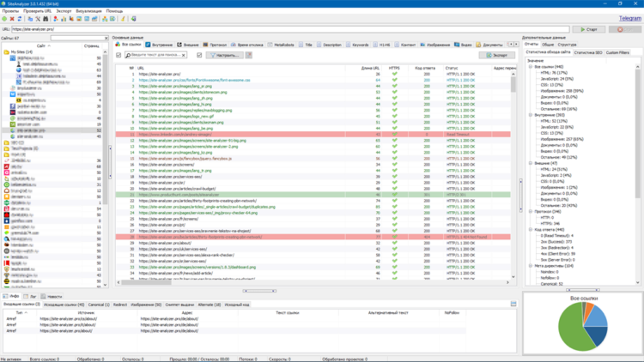Click the bar chart toolbar icon
The width and height of the screenshot is (644, 362).
tap(64, 19)
